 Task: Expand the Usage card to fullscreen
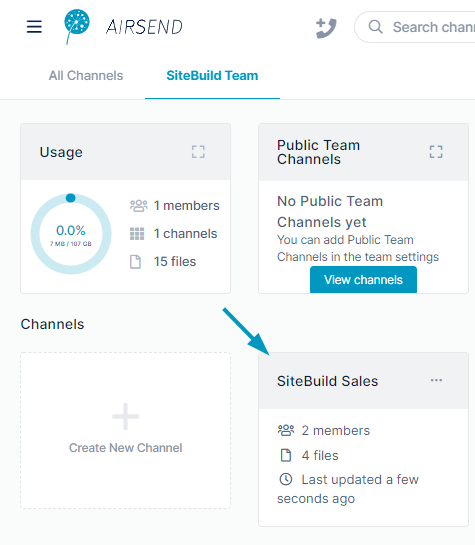(x=198, y=152)
